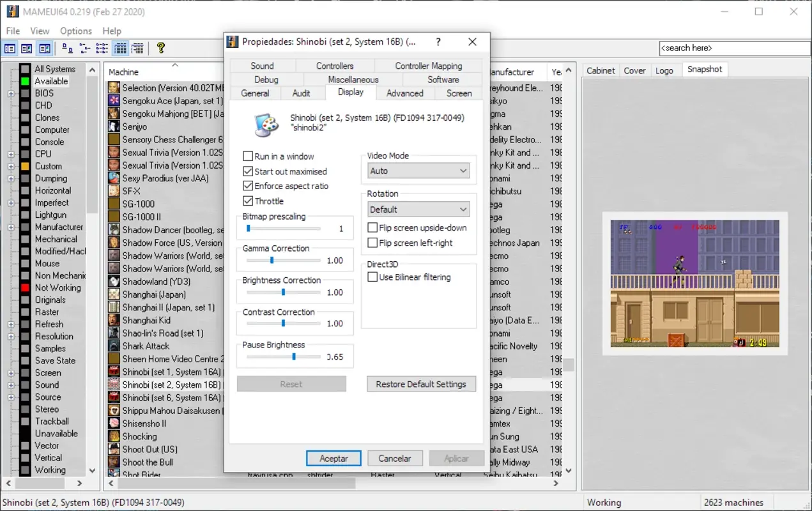The height and width of the screenshot is (511, 812).
Task: Toggle the screenshot panel toolbar icon
Action: click(x=44, y=48)
